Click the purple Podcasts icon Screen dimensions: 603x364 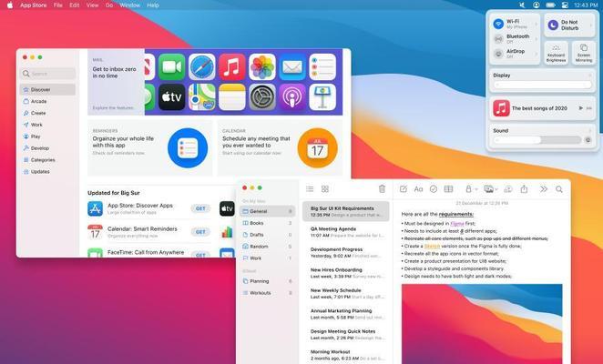292,96
